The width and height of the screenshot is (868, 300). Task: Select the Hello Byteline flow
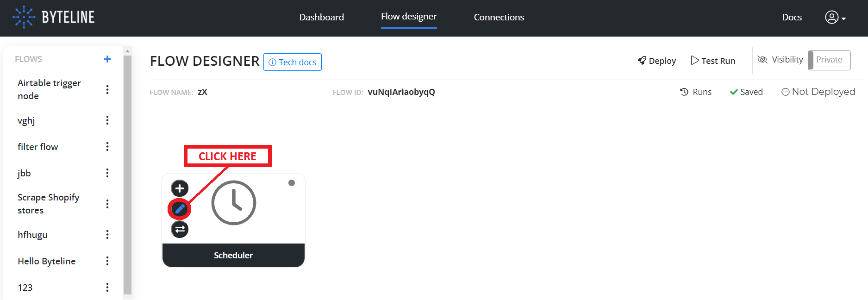pos(47,261)
